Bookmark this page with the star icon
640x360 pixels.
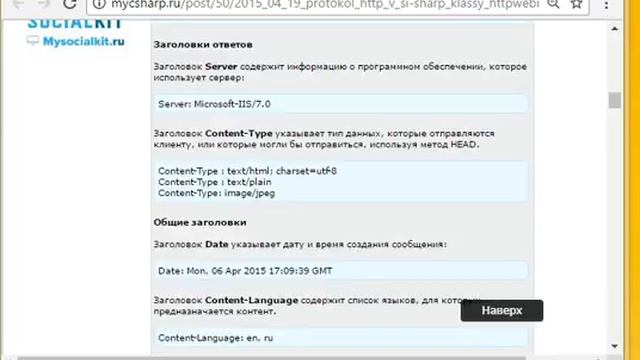pos(576,4)
